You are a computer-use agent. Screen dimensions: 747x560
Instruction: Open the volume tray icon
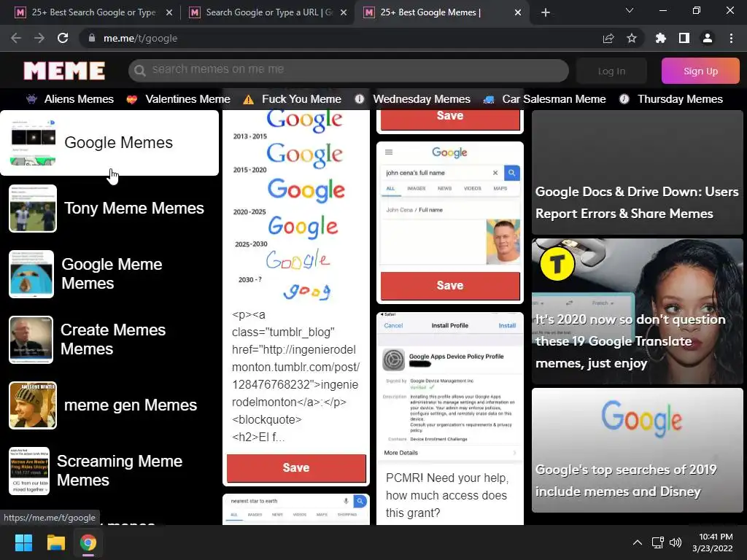coord(675,542)
